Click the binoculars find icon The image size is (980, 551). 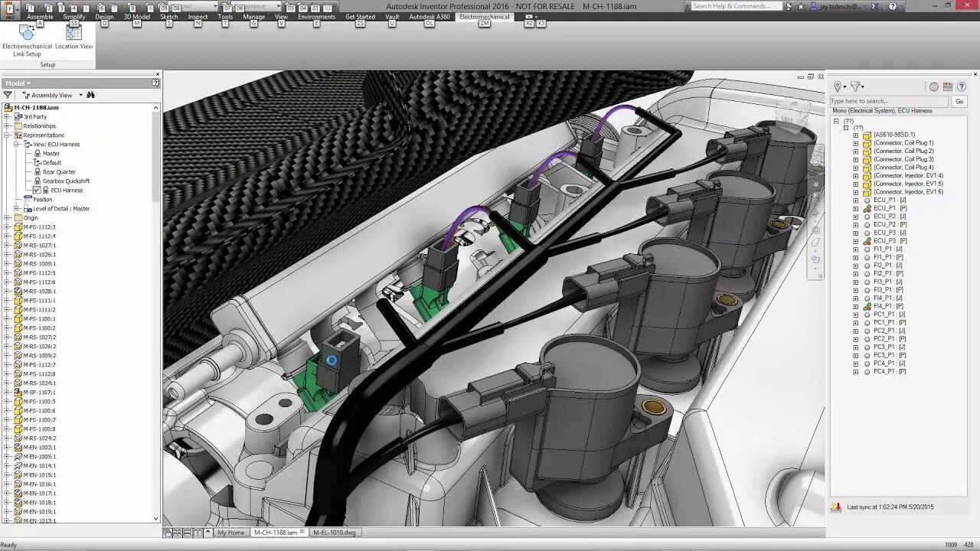click(x=90, y=95)
